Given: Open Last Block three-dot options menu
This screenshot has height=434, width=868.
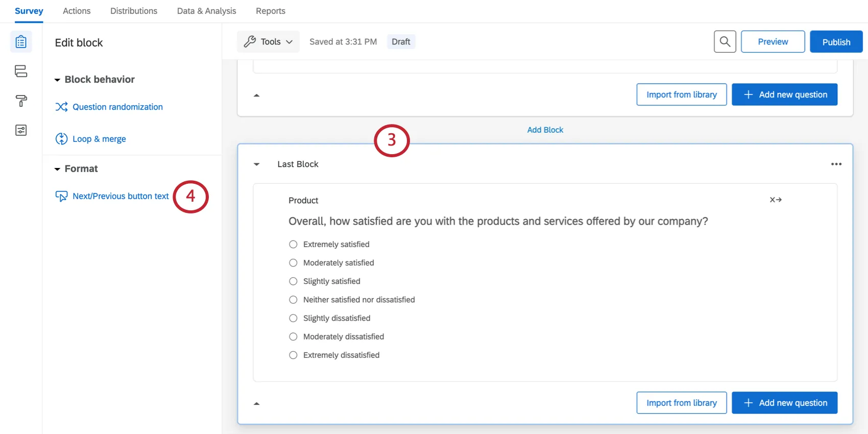Looking at the screenshot, I should (836, 164).
